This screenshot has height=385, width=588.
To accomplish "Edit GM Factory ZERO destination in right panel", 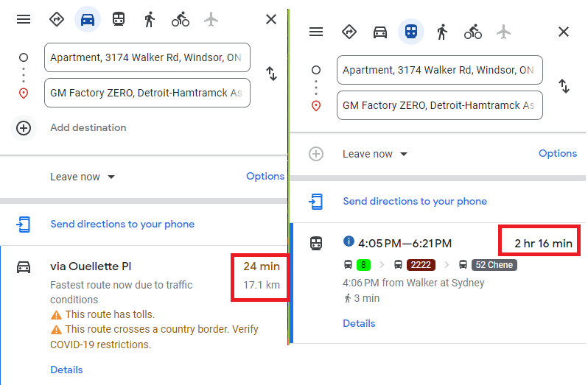I will point(440,105).
